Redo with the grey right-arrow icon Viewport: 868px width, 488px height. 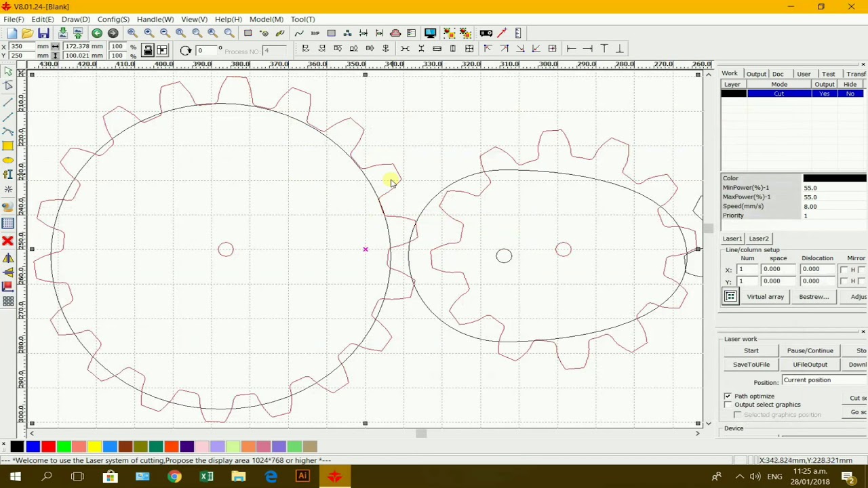tap(113, 33)
